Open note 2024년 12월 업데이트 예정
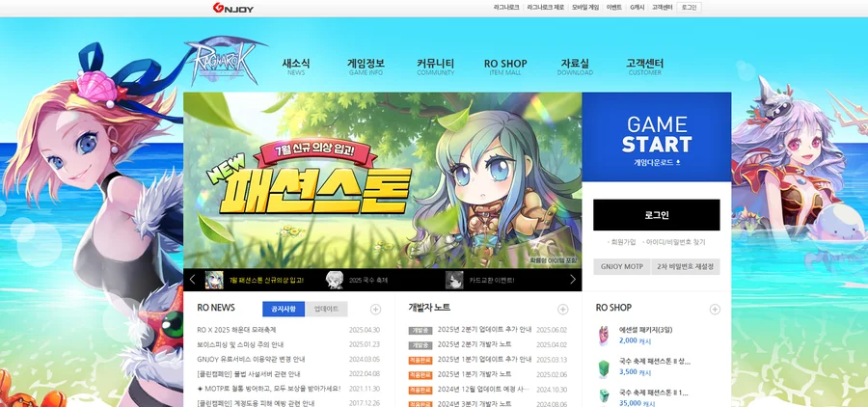This screenshot has width=868, height=407. 483,390
